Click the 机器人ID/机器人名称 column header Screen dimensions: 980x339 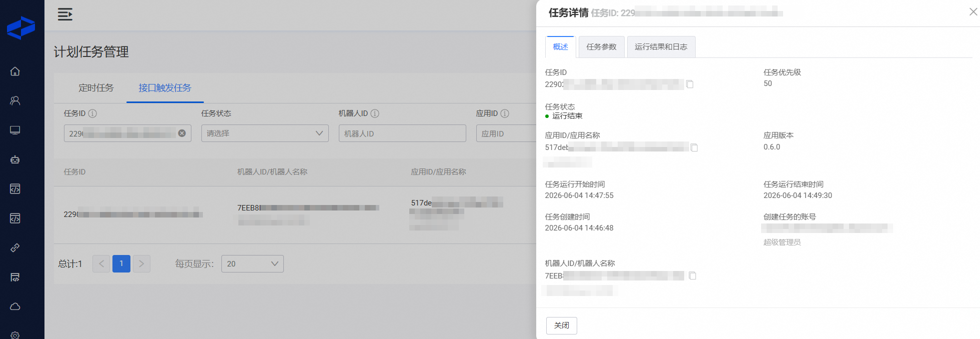pyautogui.click(x=272, y=172)
